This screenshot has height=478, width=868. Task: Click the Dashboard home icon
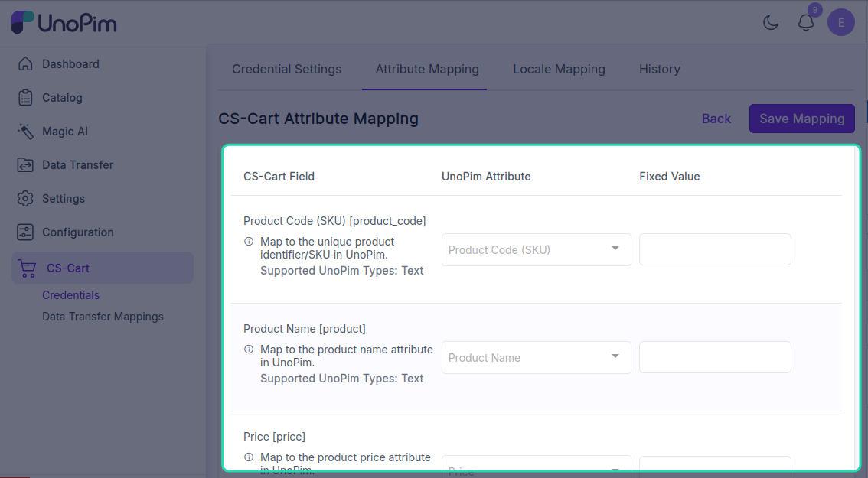[x=25, y=63]
